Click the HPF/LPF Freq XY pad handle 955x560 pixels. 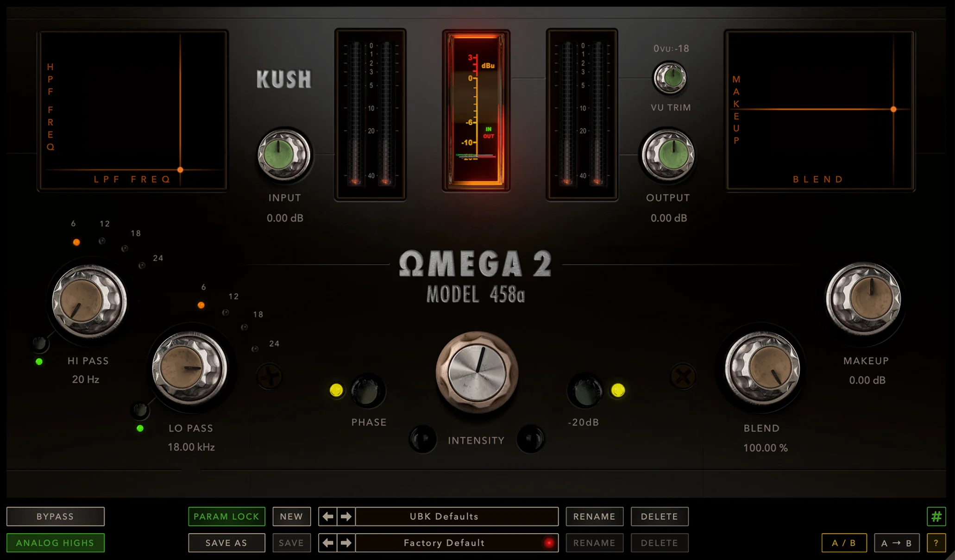180,170
